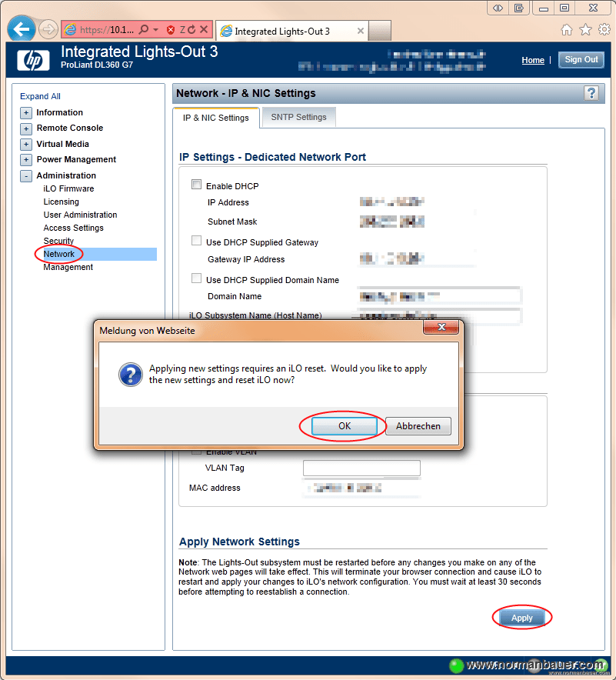Click the stop X icon in address bar

(204, 29)
